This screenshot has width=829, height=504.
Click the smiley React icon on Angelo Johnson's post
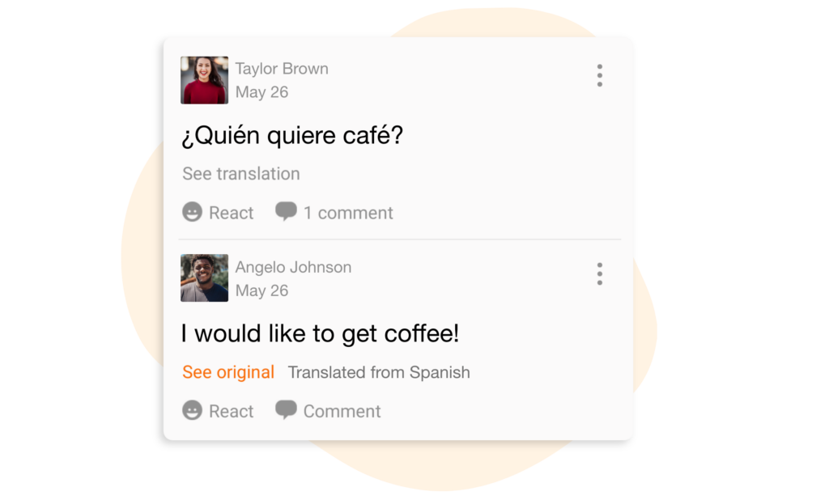[192, 411]
